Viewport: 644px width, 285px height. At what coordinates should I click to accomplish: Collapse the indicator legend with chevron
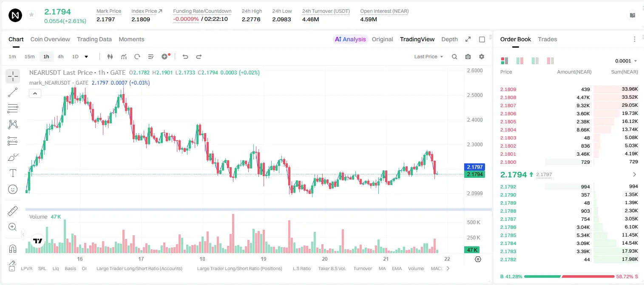click(x=35, y=94)
